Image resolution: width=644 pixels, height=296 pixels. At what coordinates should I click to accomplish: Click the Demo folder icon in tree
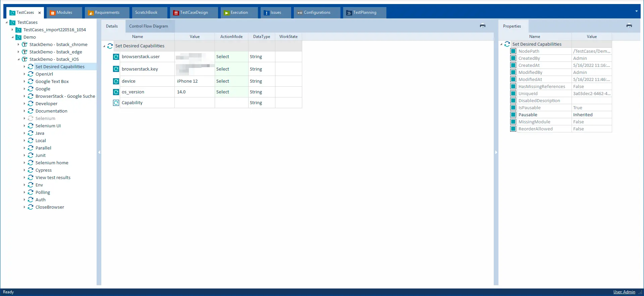[19, 37]
